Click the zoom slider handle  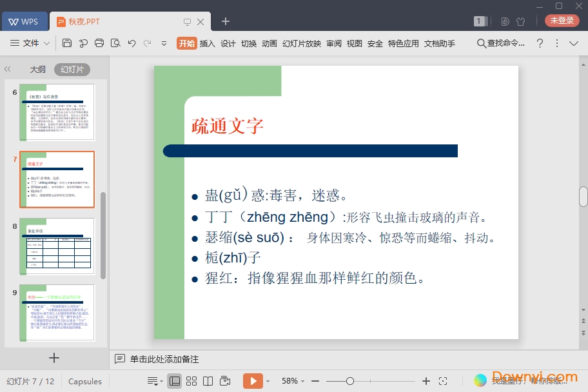pyautogui.click(x=349, y=381)
